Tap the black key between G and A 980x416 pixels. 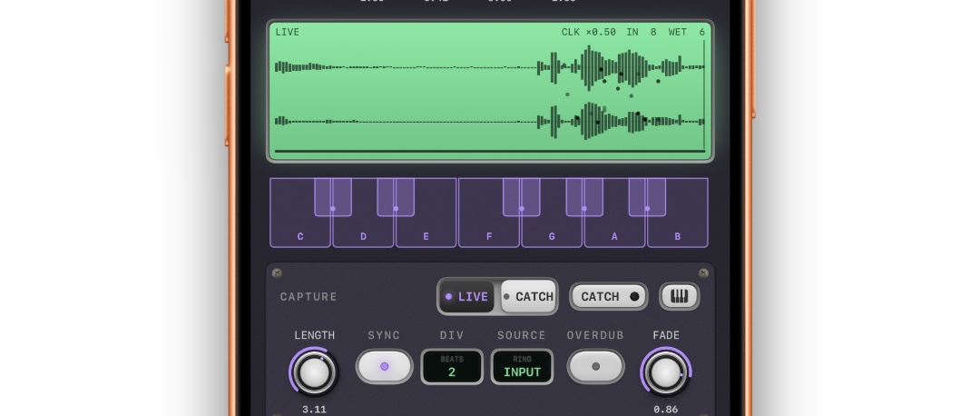[x=584, y=197]
